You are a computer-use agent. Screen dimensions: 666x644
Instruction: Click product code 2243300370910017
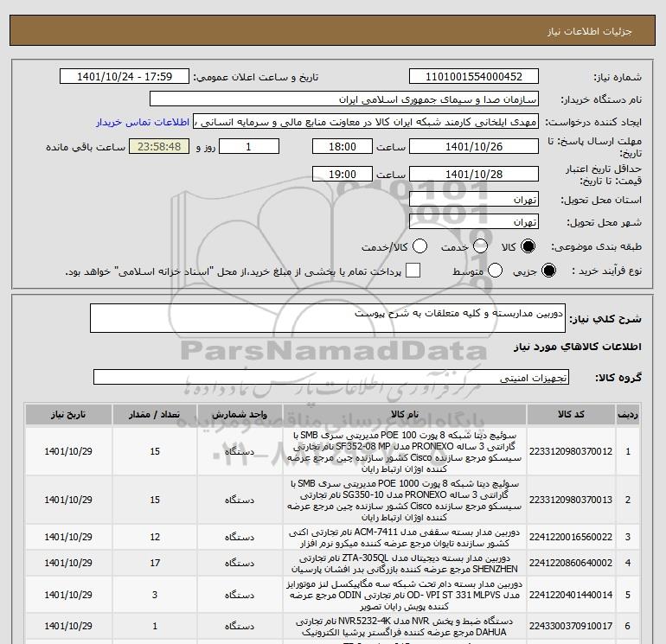click(571, 626)
